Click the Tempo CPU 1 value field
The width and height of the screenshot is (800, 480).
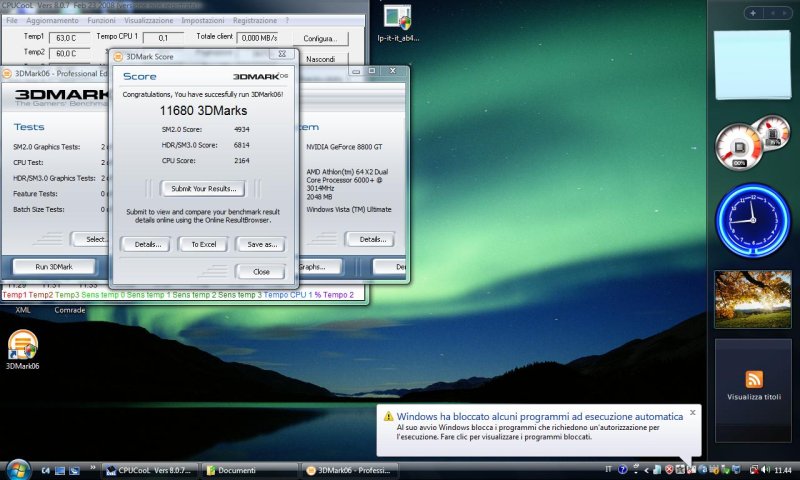point(163,38)
